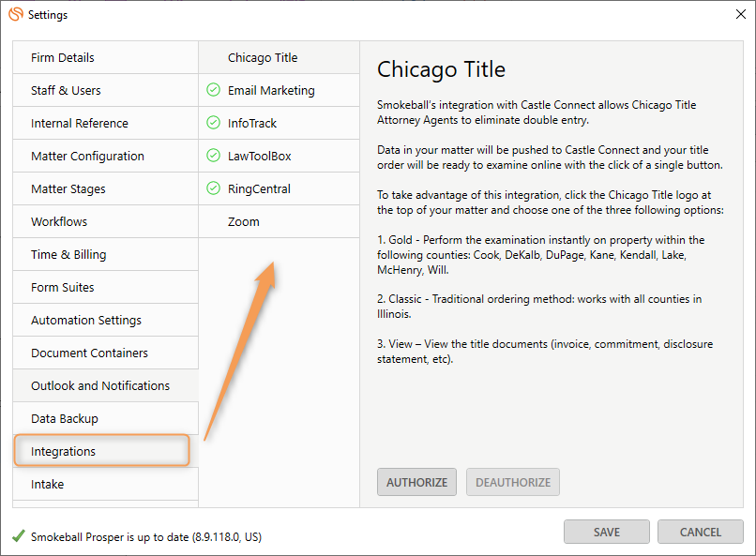Click the AUTHORIZE button

(x=416, y=482)
